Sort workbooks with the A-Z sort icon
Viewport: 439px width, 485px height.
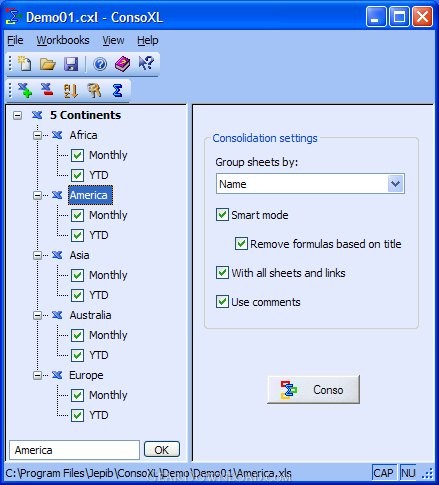[71, 90]
